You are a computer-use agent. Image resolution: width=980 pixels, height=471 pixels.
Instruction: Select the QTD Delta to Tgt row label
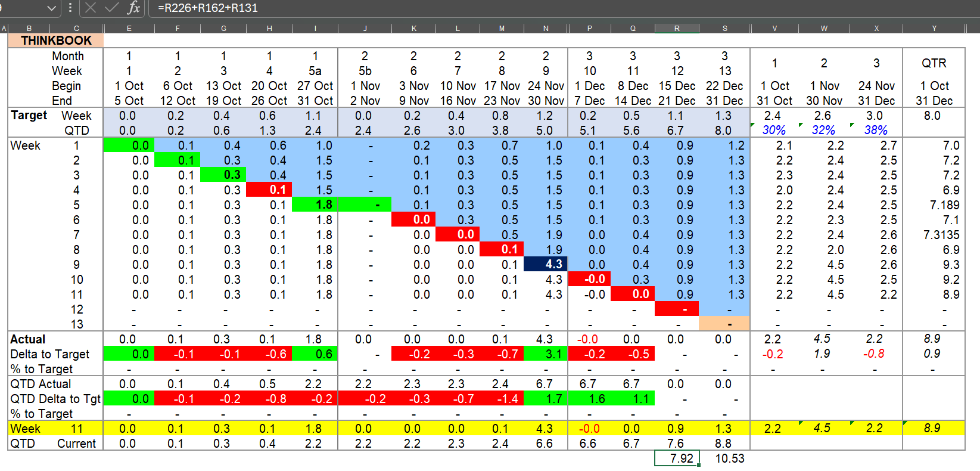point(55,399)
